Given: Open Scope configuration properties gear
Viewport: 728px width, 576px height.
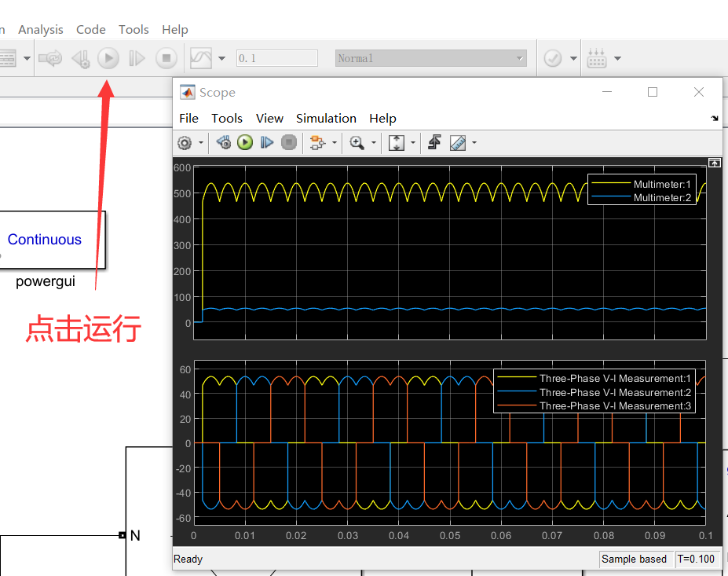Looking at the screenshot, I should [185, 143].
